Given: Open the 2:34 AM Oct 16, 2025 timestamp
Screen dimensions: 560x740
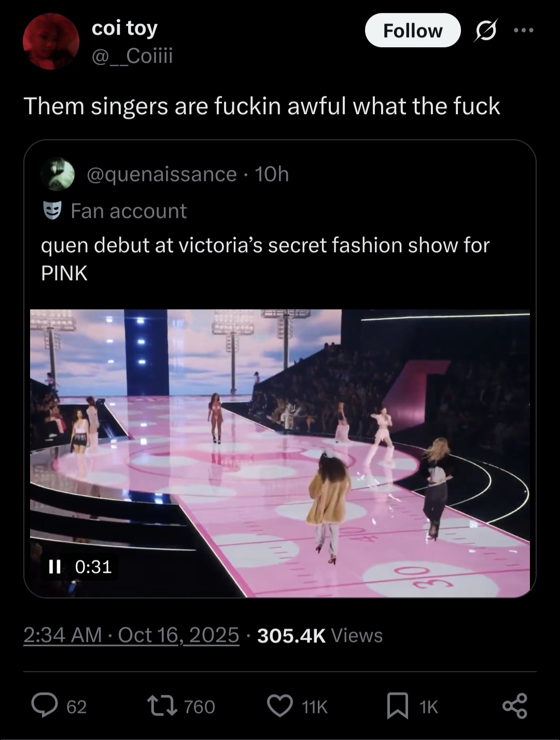Looking at the screenshot, I should [x=131, y=635].
